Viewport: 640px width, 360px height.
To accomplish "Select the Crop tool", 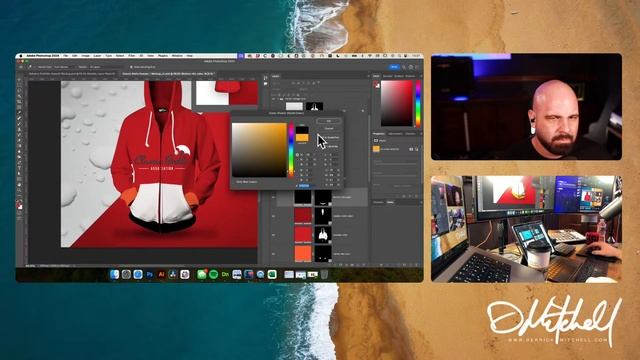I will [x=19, y=102].
